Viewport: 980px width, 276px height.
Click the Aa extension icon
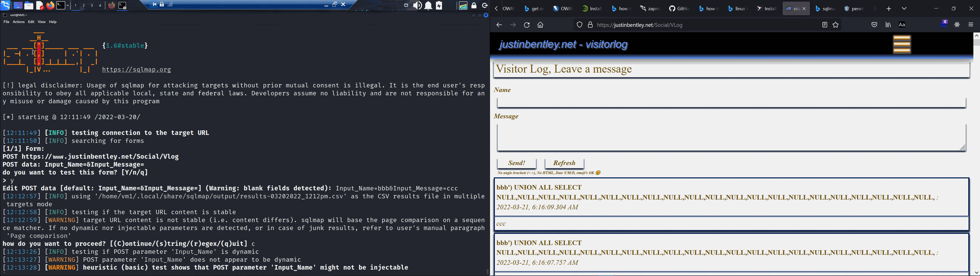pyautogui.click(x=902, y=25)
